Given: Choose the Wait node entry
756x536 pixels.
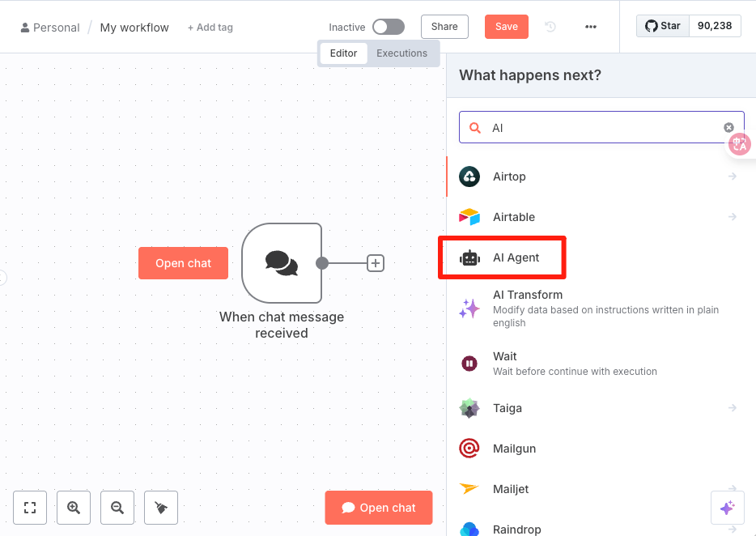Looking at the screenshot, I should [601, 364].
